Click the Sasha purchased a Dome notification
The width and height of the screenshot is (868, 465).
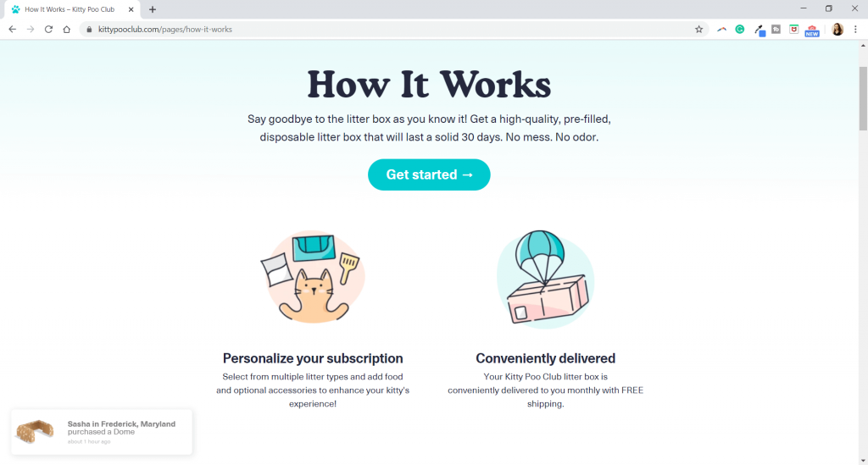102,432
